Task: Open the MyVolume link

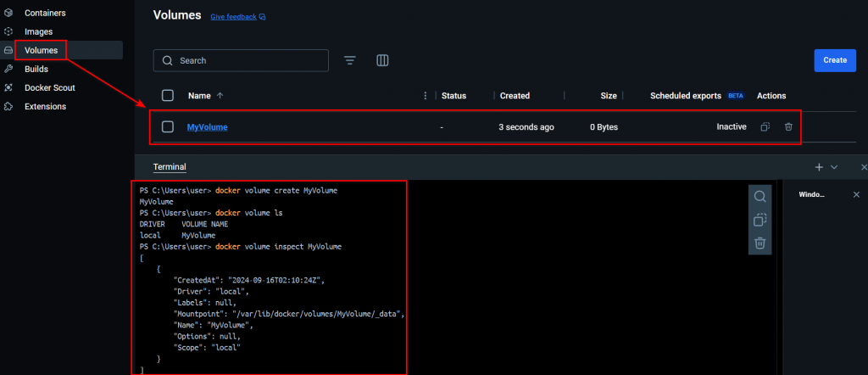Action: click(x=207, y=127)
